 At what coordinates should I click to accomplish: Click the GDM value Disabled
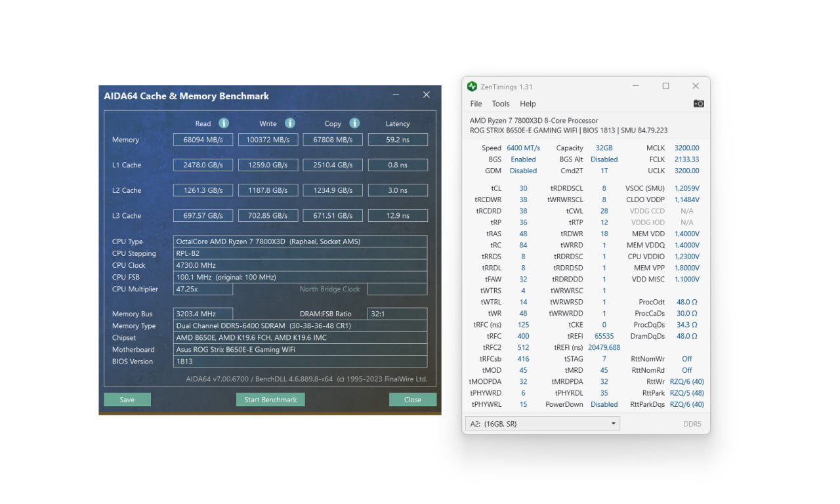(x=523, y=171)
